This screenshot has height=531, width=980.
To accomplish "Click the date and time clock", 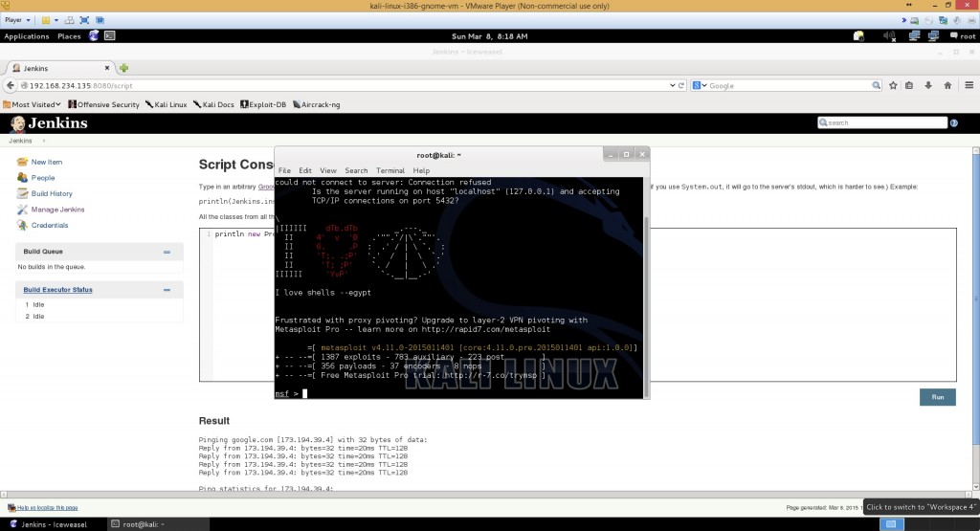I will [x=489, y=36].
